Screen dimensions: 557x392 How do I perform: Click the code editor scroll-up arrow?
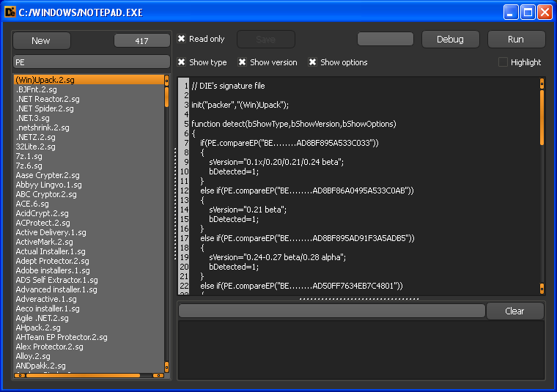click(542, 84)
